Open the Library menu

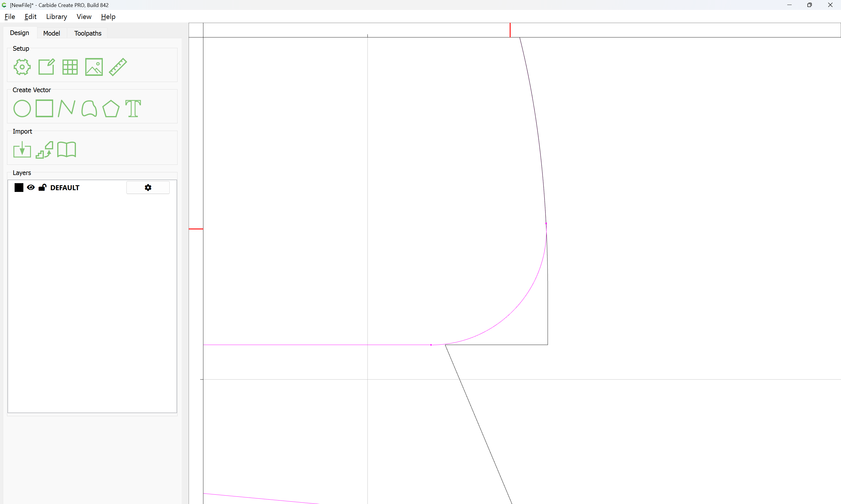[x=56, y=17]
